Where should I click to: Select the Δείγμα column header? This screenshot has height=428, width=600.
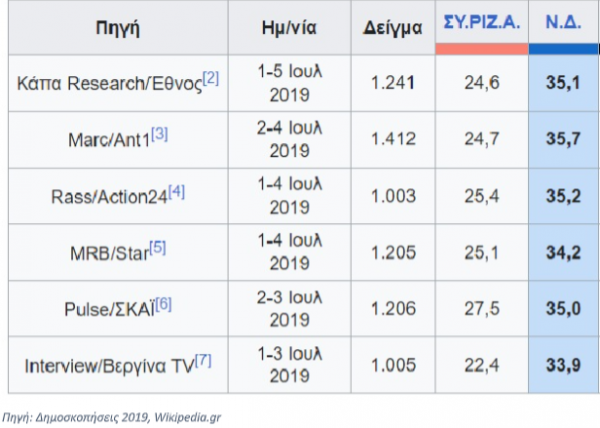pos(384,29)
